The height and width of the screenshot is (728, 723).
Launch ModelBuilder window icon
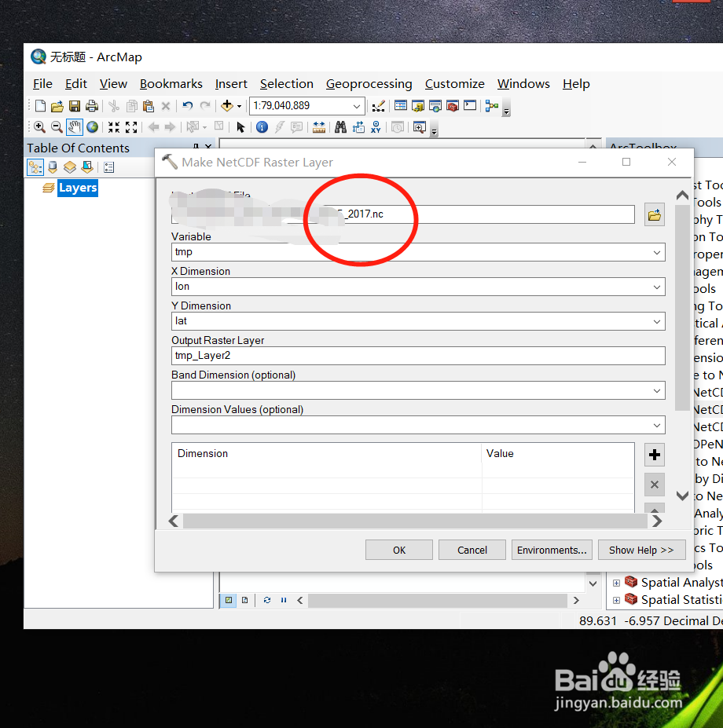pos(492,106)
